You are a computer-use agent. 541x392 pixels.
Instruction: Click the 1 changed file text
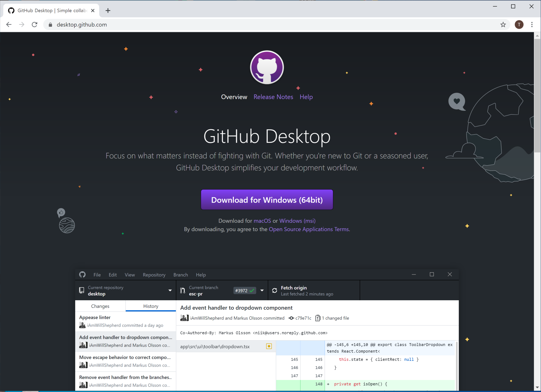(336, 318)
